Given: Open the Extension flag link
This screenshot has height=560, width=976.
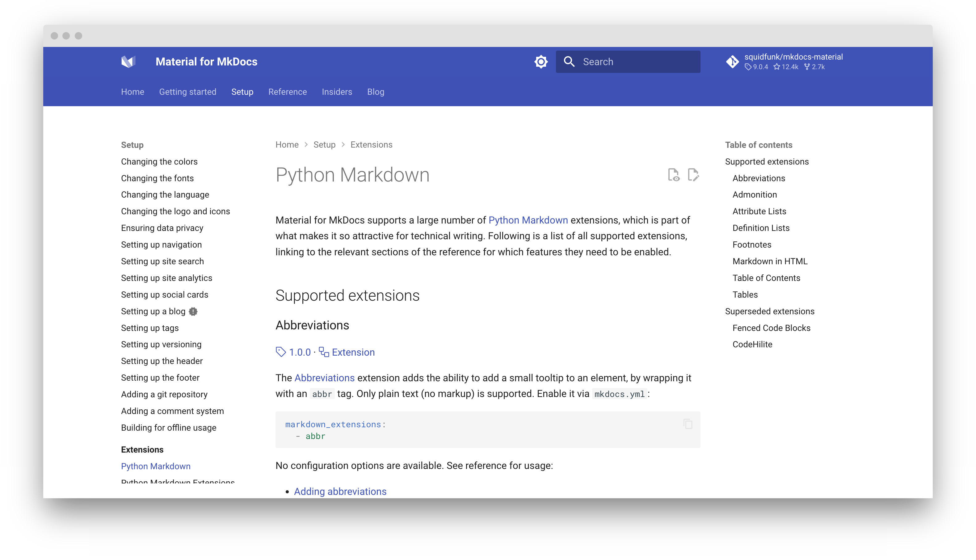Looking at the screenshot, I should (353, 352).
